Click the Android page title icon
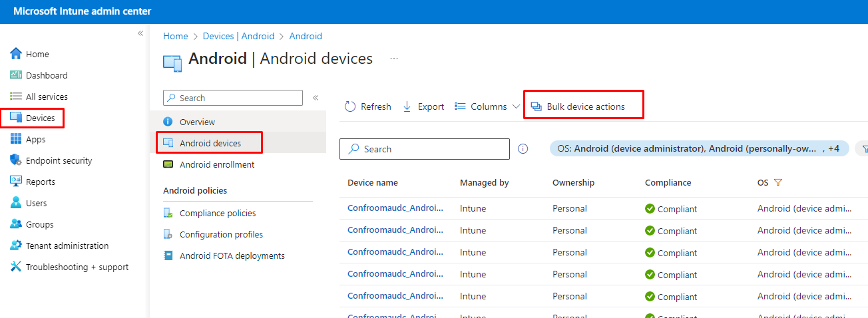Screen dimensions: 868x318 (x=172, y=63)
